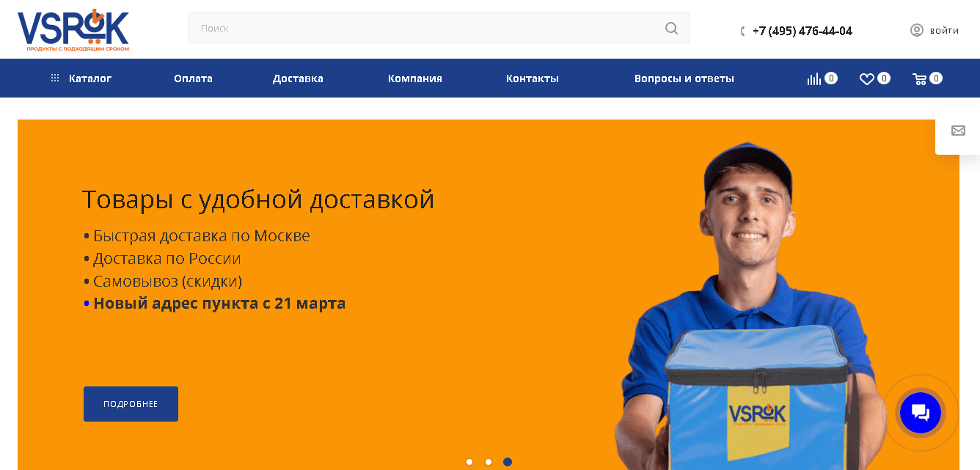The height and width of the screenshot is (470, 980).
Task: Click the VSROK logo in the header
Action: (73, 30)
